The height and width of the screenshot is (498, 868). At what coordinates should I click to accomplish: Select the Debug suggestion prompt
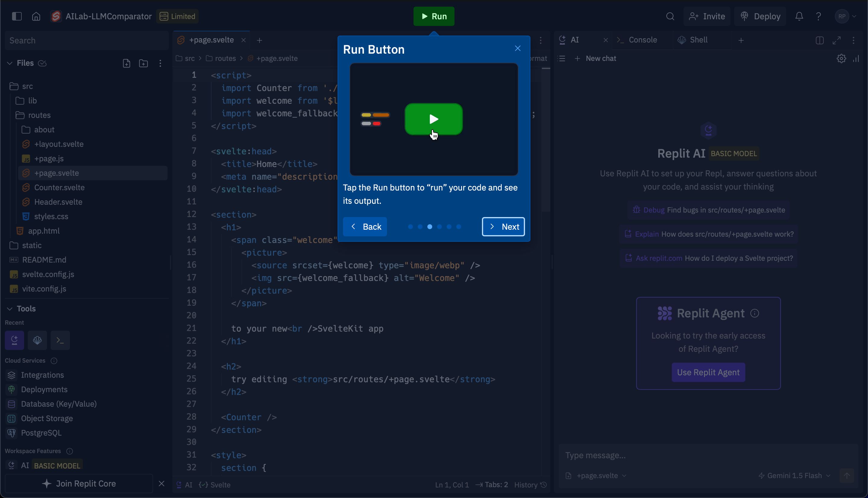(x=708, y=210)
